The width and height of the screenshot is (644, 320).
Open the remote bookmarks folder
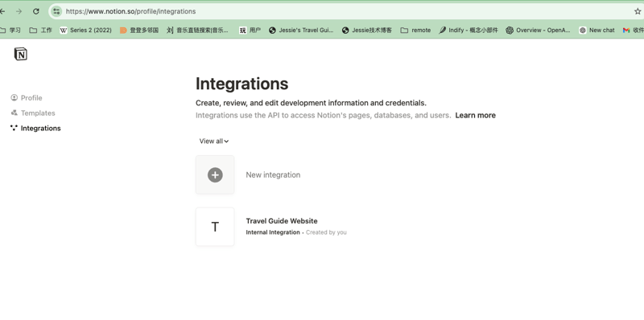click(x=415, y=30)
